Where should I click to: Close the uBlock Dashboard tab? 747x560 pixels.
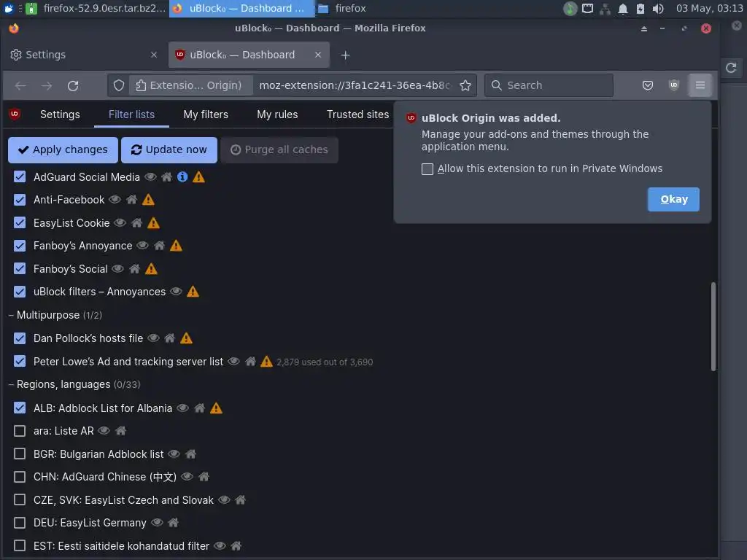(x=318, y=55)
